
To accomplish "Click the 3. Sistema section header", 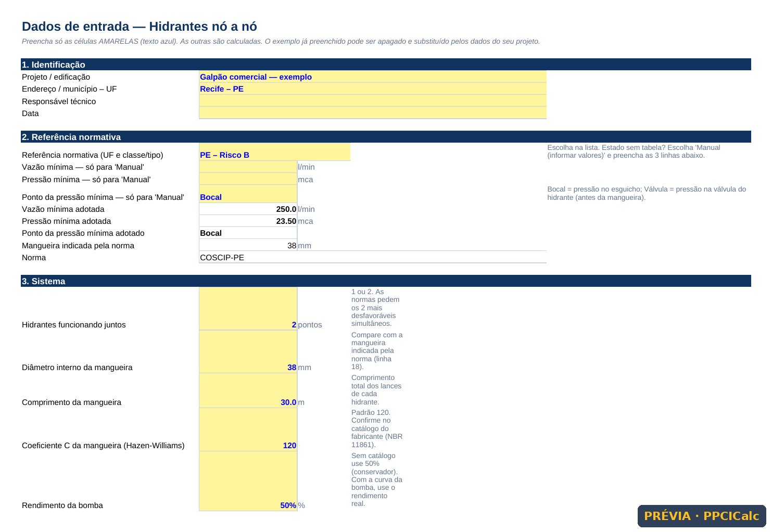I will point(386,281).
